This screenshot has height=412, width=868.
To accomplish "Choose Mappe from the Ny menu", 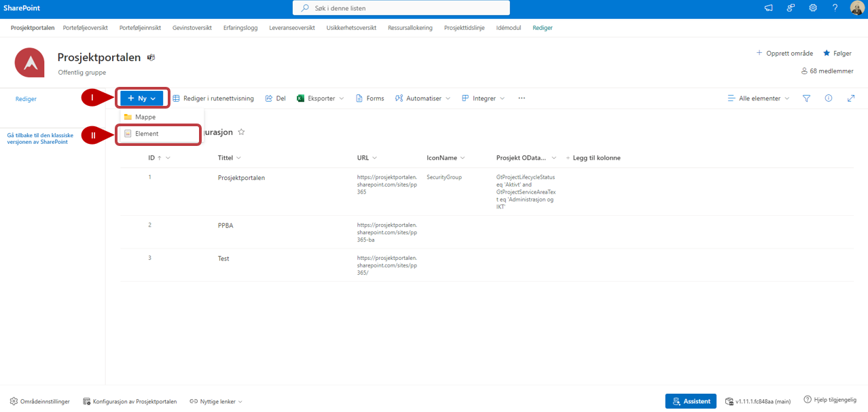I will point(145,117).
